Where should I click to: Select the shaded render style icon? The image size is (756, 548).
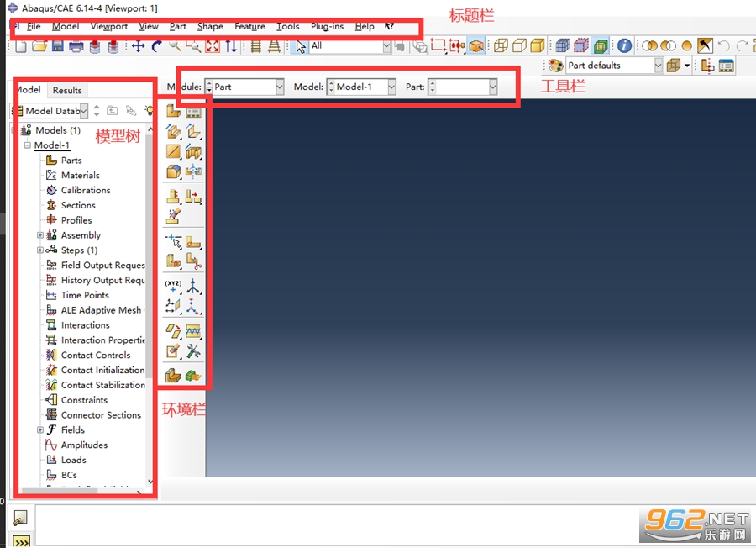point(537,46)
